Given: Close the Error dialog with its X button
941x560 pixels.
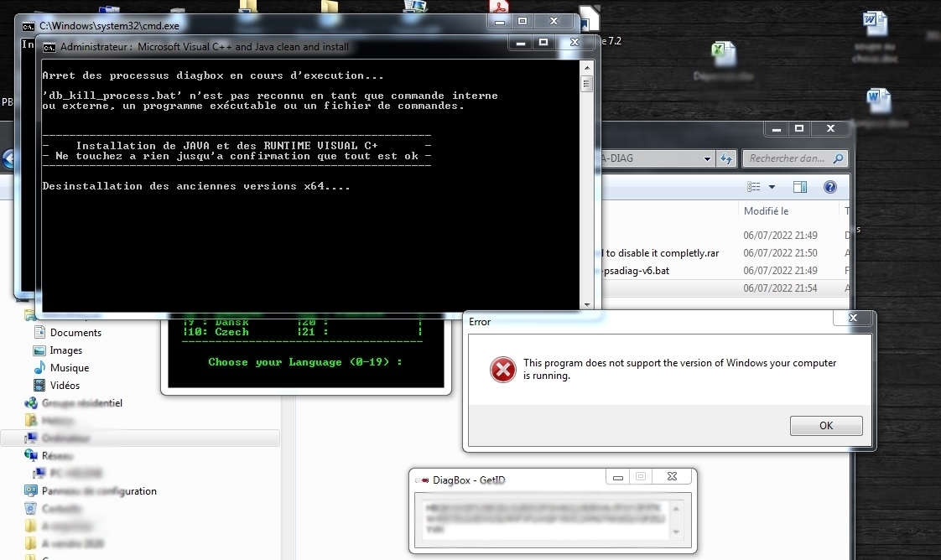Looking at the screenshot, I should tap(853, 318).
